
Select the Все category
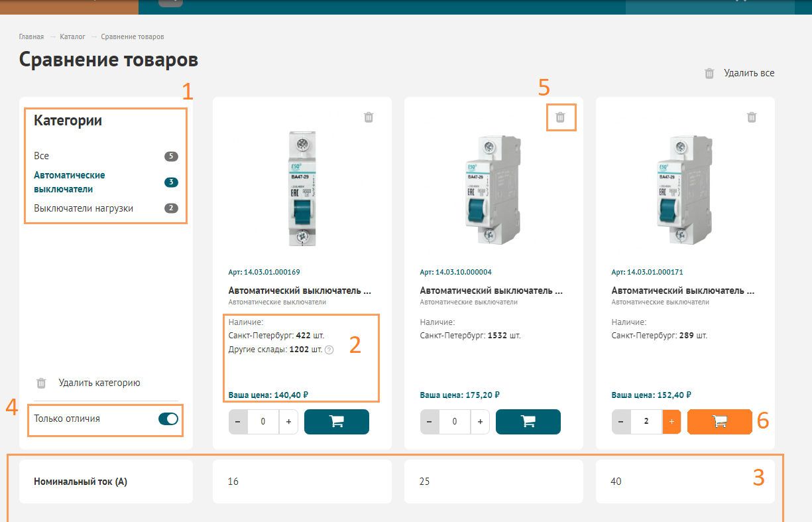pos(42,156)
